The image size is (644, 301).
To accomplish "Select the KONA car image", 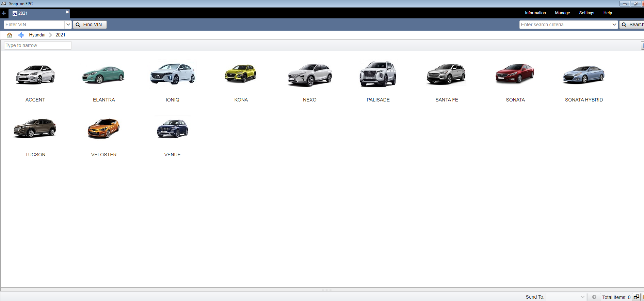I will tap(241, 73).
